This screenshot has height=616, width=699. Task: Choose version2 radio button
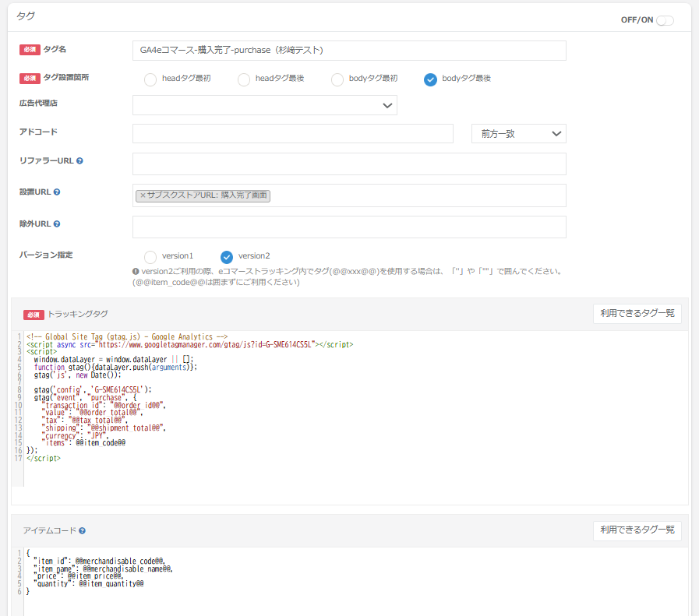click(x=227, y=257)
